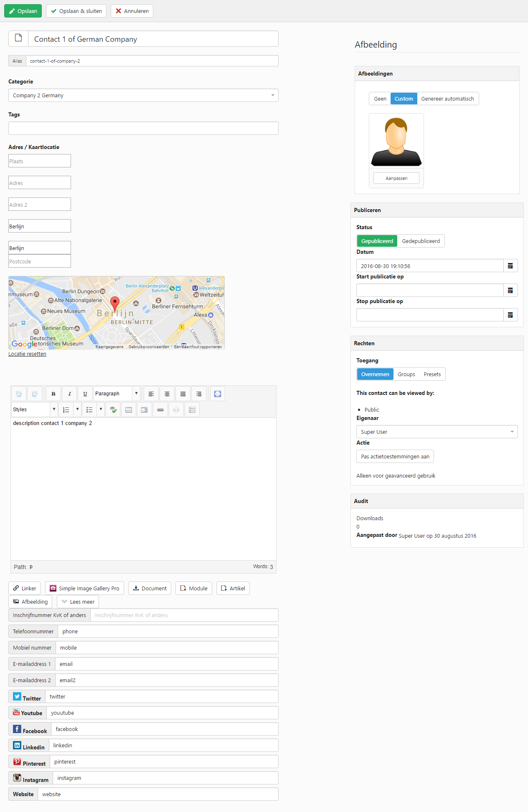Open the Datum calendar picker
Image resolution: width=528 pixels, height=812 pixels.
click(510, 266)
